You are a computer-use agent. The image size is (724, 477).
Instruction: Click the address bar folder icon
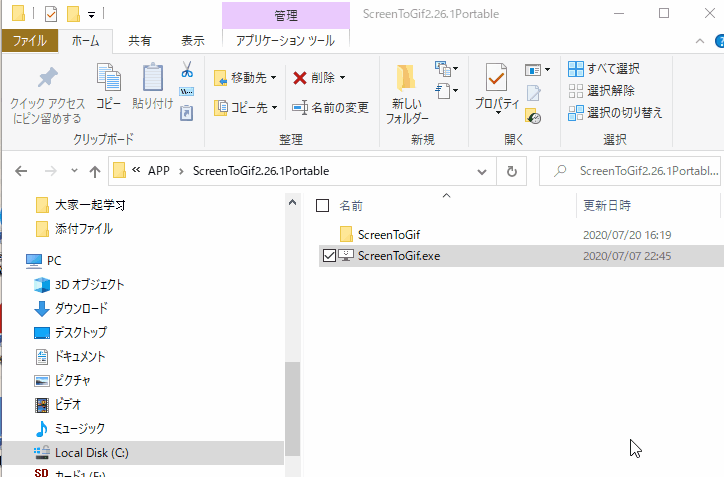coord(120,170)
